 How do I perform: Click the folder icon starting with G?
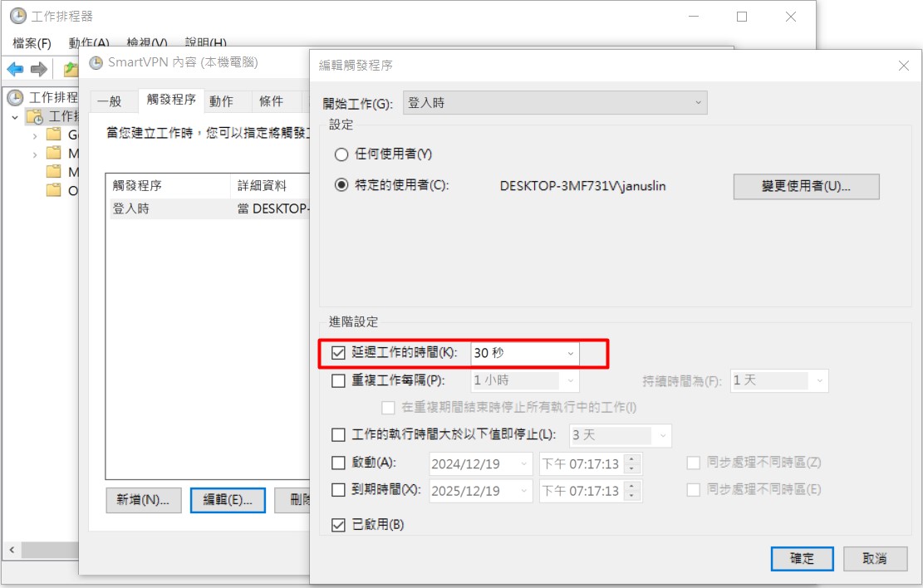pos(54,135)
